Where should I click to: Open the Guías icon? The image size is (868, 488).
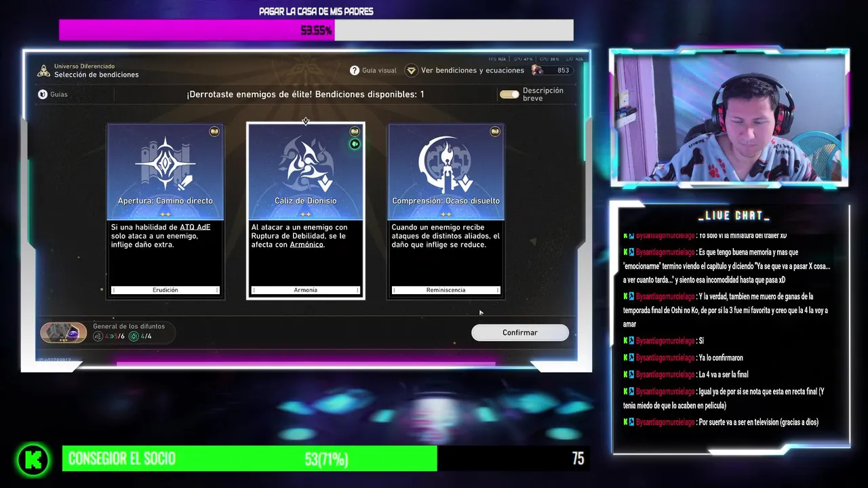pyautogui.click(x=43, y=94)
